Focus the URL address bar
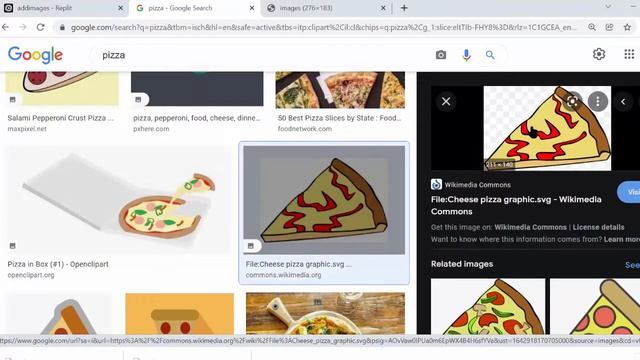Viewport: 640px width, 360px height. pyautogui.click(x=323, y=27)
